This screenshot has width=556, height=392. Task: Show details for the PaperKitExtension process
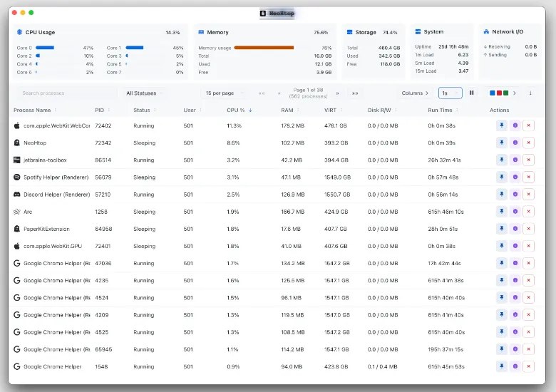515,229
